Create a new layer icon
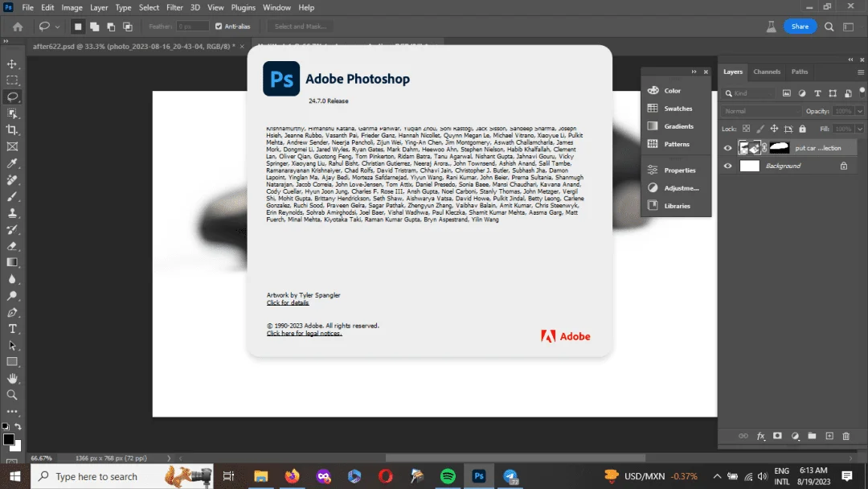868x489 pixels. pos(829,437)
